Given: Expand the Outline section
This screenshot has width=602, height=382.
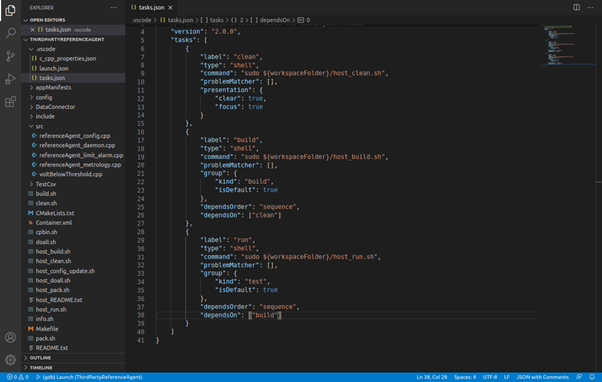Looking at the screenshot, I should click(x=40, y=358).
